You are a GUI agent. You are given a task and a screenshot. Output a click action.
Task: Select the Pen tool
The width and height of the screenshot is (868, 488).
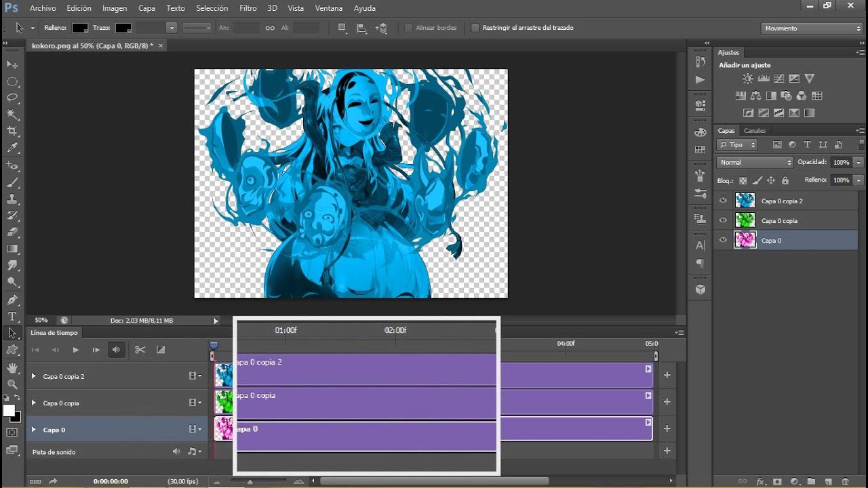(x=12, y=300)
